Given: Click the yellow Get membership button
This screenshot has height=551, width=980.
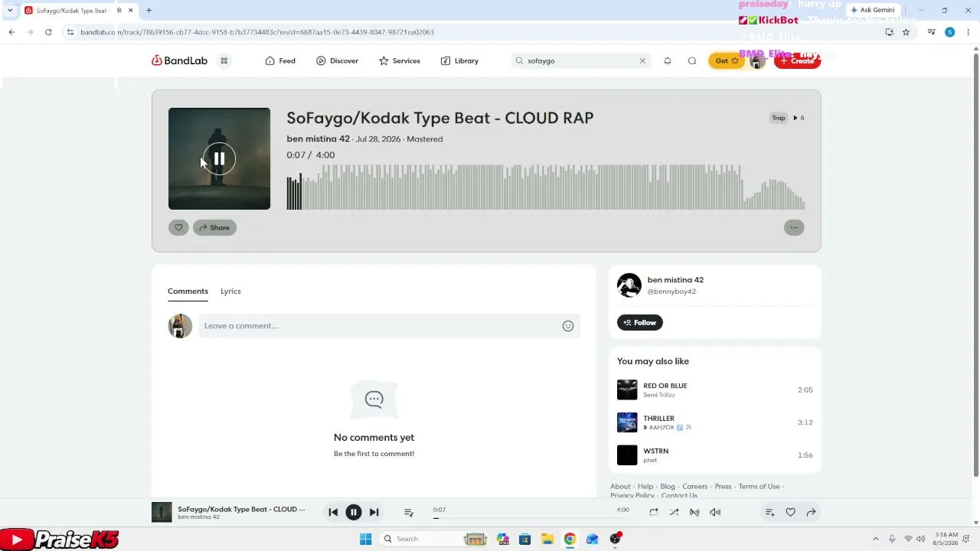Looking at the screenshot, I should 726,60.
